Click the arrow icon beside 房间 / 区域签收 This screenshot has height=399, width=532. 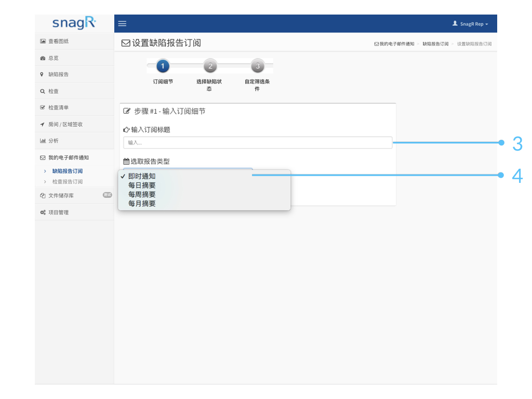43,124
